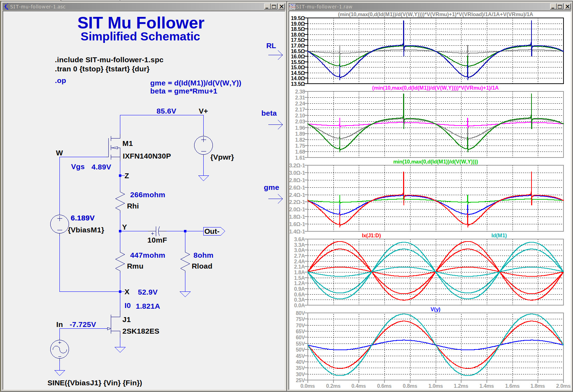Click the magenta beta expression trace label
The height and width of the screenshot is (392, 573).
click(435, 88)
